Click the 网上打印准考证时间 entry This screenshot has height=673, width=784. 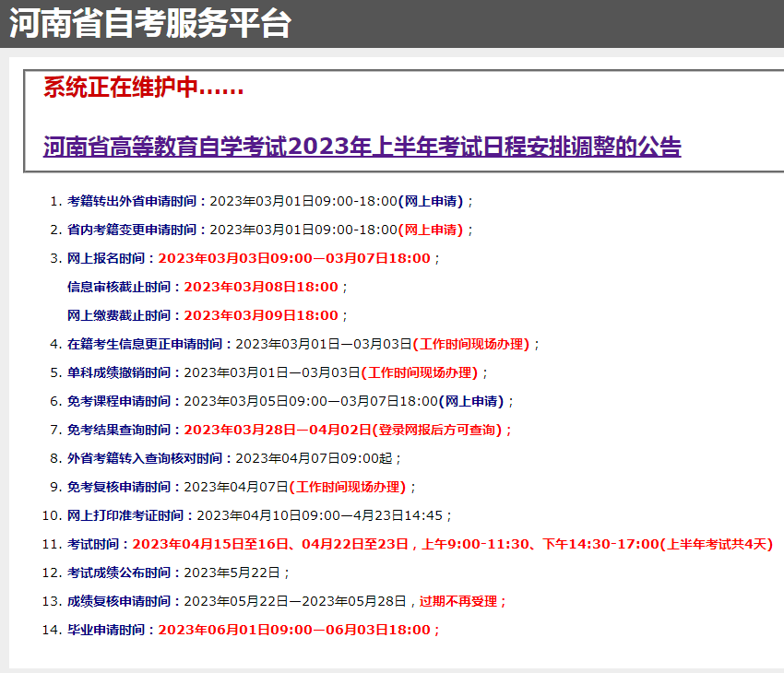pos(131,515)
